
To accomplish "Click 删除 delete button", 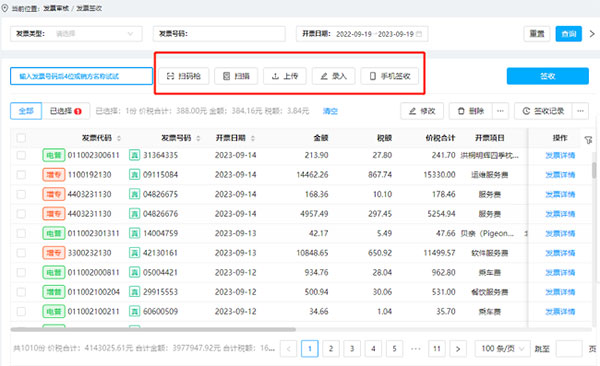I will coord(471,111).
